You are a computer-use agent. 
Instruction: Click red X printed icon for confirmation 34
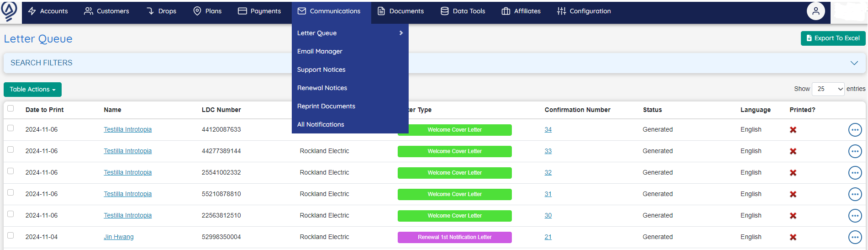[793, 130]
